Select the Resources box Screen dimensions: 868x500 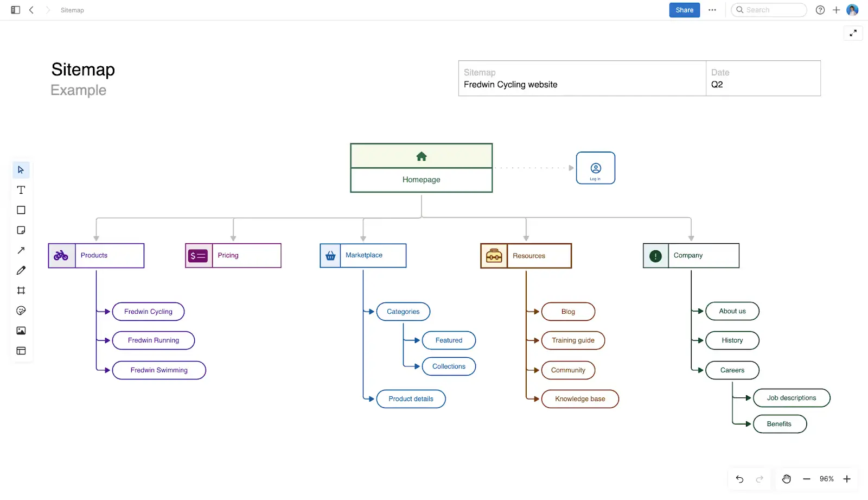tap(526, 256)
